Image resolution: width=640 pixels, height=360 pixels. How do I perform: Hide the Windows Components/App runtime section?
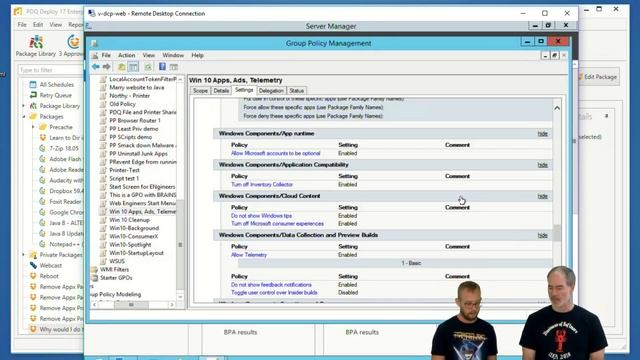542,133
